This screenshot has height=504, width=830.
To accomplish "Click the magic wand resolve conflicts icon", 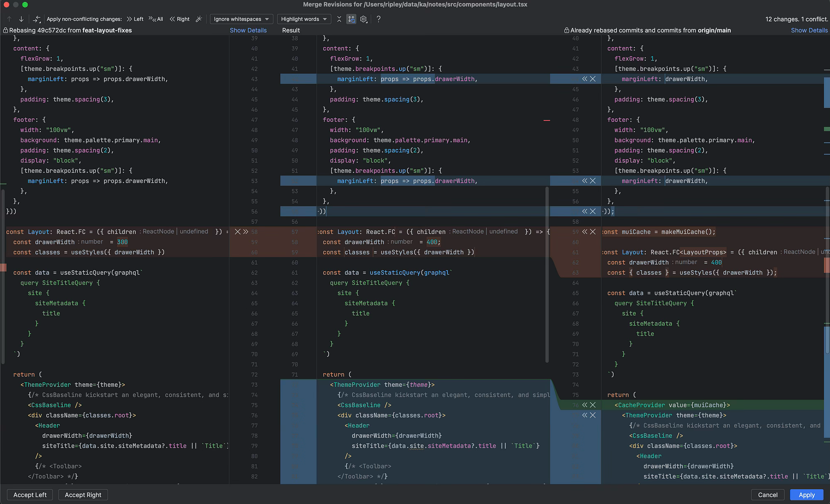I will [x=199, y=19].
